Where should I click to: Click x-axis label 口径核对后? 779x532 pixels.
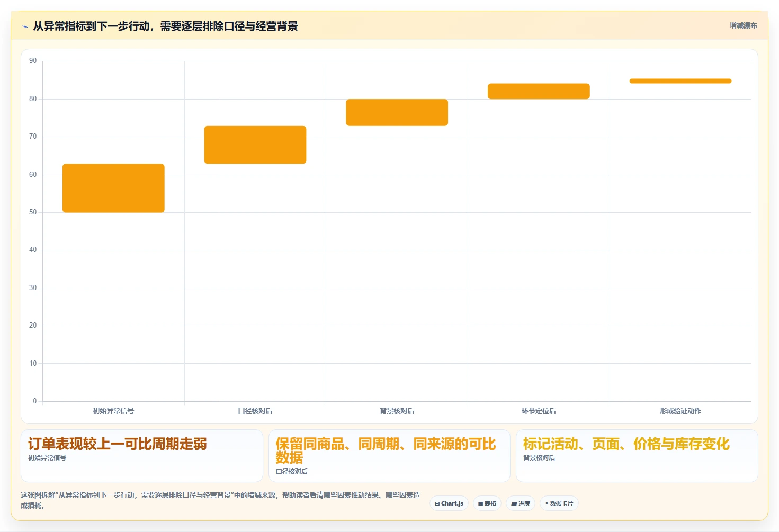pos(255,411)
